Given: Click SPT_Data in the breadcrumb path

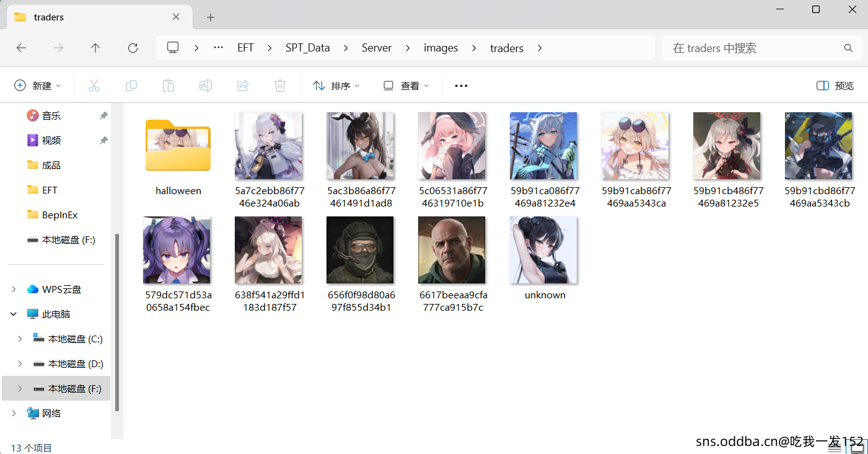Looking at the screenshot, I should coord(308,48).
